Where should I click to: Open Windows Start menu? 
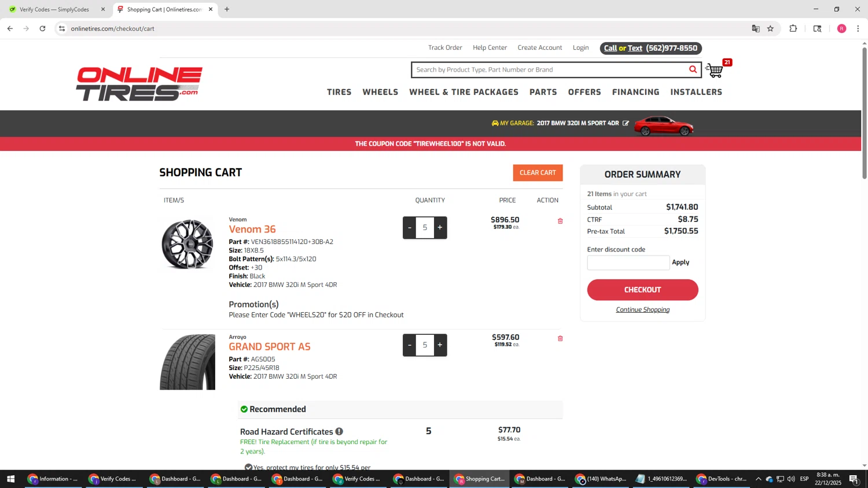coord(10,479)
